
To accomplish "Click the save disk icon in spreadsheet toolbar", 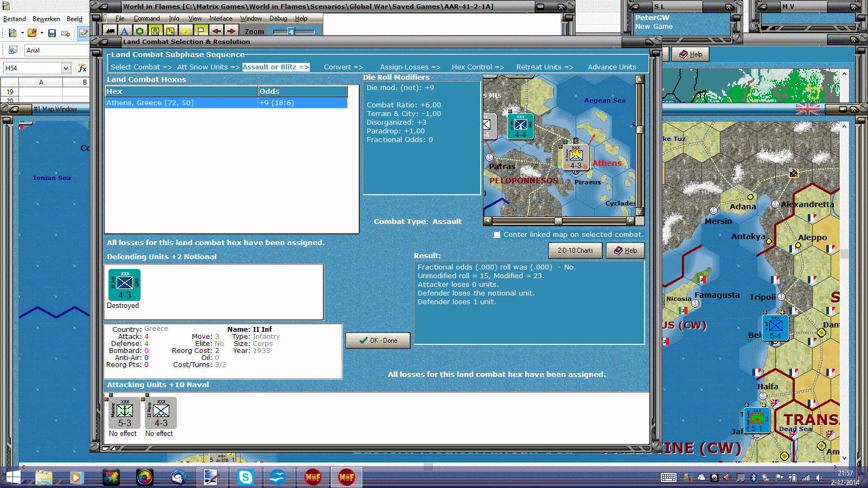I will click(x=52, y=33).
